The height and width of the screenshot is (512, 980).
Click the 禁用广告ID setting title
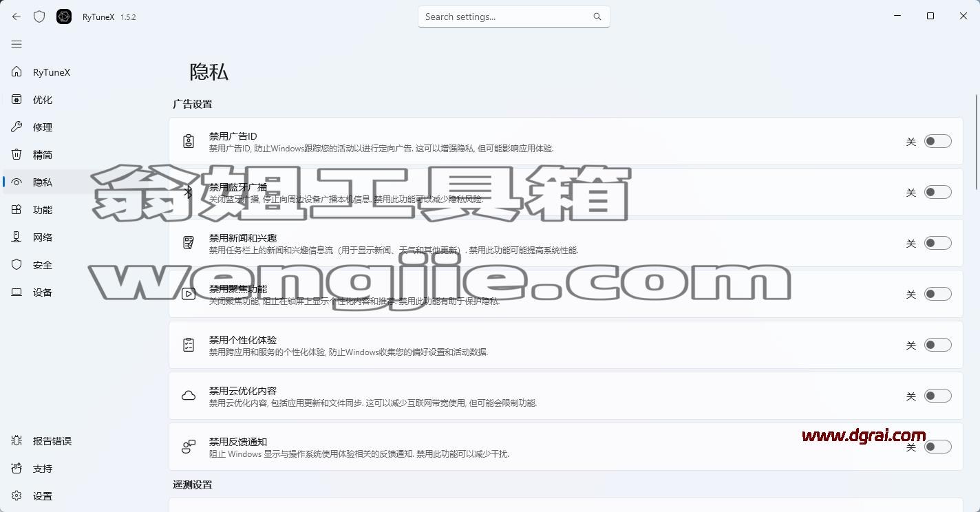click(233, 136)
